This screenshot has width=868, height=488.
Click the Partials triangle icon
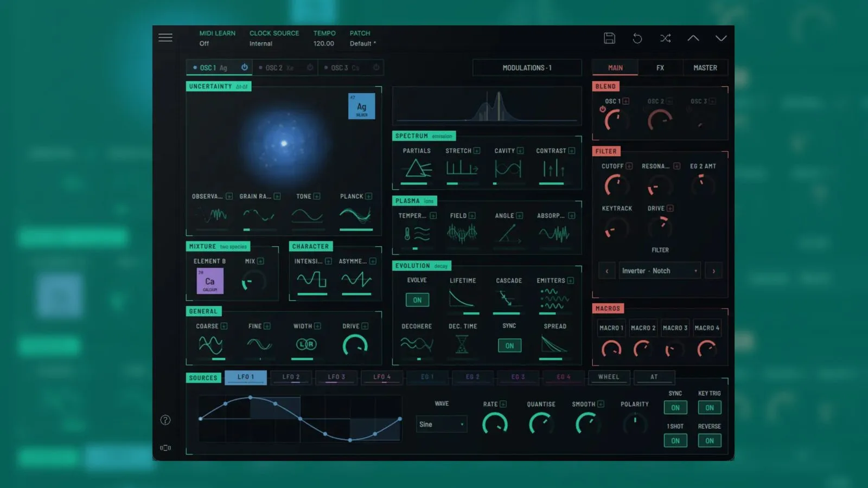417,168
